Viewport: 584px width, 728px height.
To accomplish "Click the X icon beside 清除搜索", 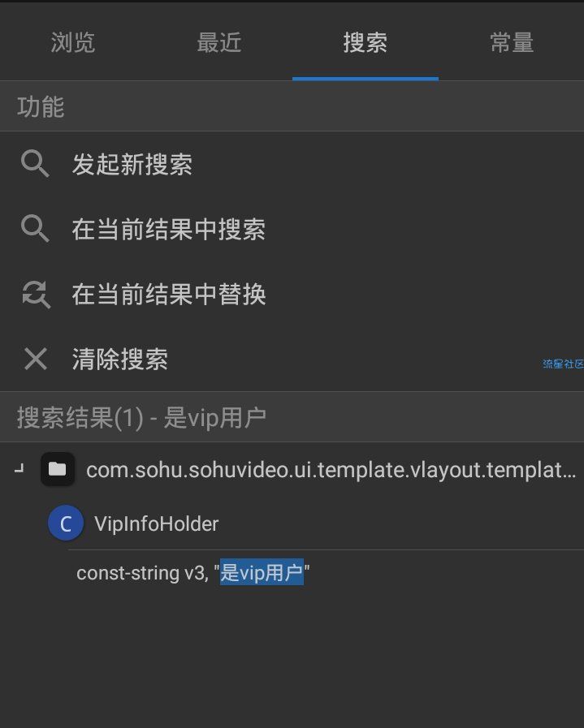I will 35,359.
